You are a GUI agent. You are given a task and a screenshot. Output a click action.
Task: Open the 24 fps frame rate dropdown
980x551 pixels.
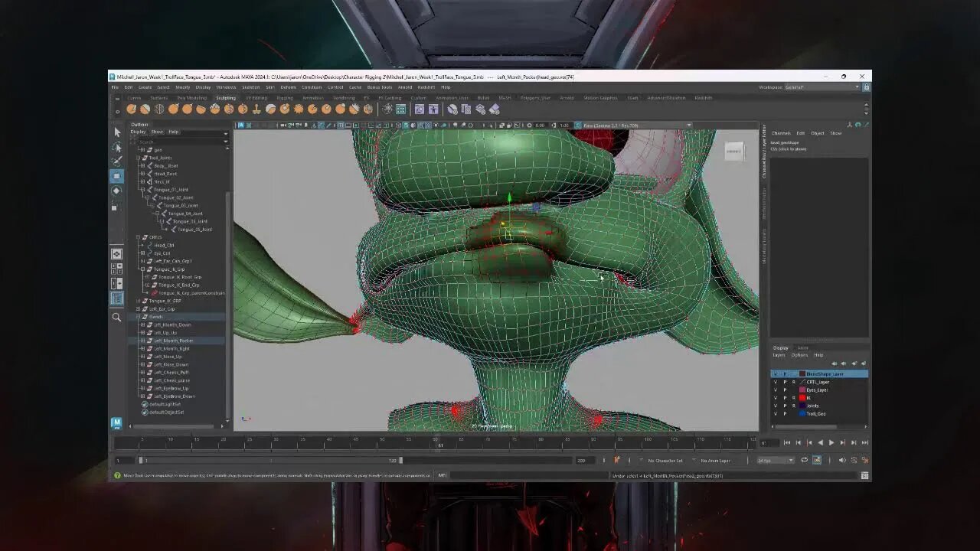(775, 460)
